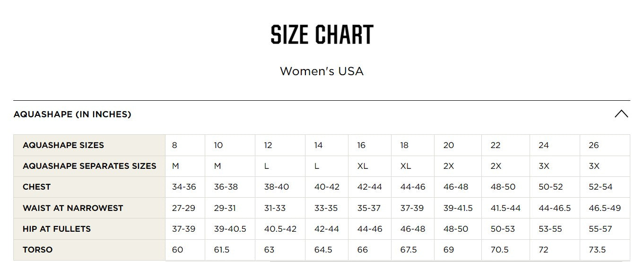Collapse the Aquashape section chevron
644x262 pixels.
click(621, 114)
